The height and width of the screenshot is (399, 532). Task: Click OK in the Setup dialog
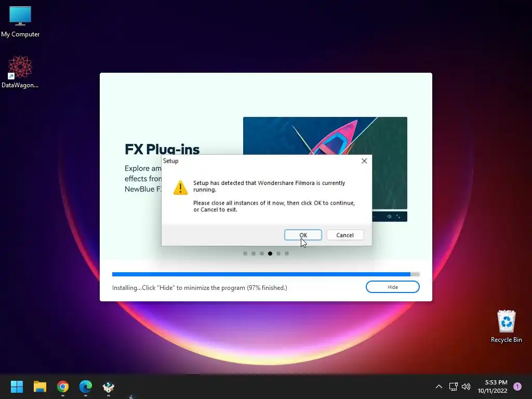coord(303,235)
